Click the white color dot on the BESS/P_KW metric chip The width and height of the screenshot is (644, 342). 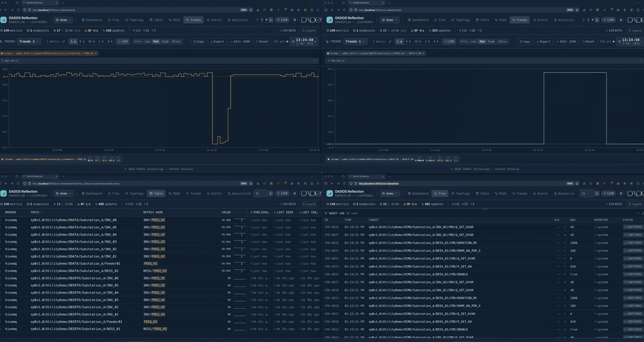tap(328, 53)
